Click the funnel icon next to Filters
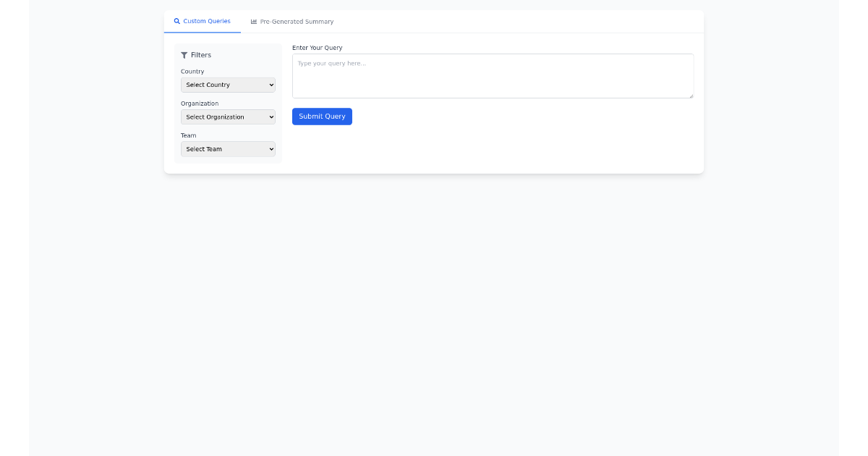The height and width of the screenshot is (456, 868). coord(184,55)
